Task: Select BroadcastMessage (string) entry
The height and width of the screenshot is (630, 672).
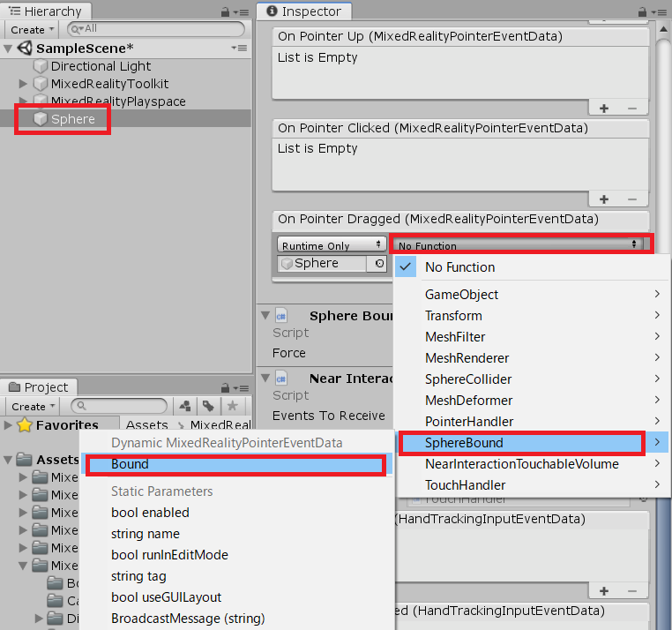Action: [237, 618]
